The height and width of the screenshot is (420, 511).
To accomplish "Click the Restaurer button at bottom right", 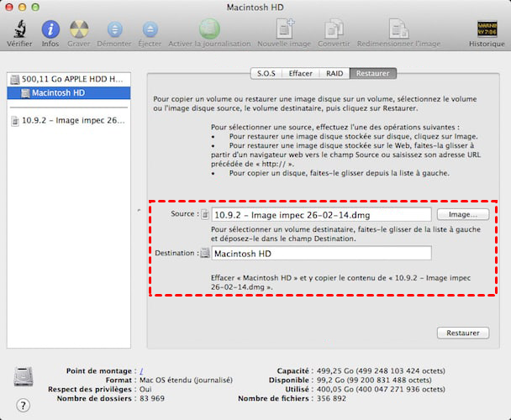I will (x=463, y=333).
